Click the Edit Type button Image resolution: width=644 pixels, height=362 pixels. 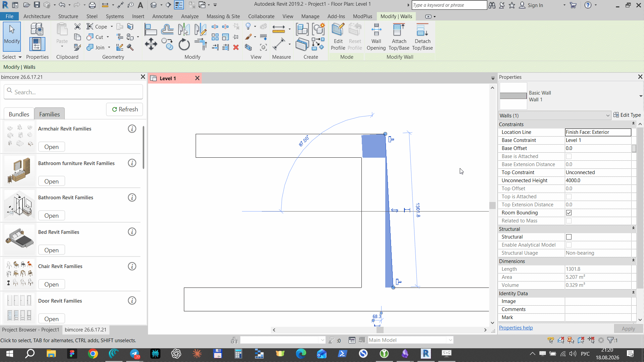click(x=627, y=115)
